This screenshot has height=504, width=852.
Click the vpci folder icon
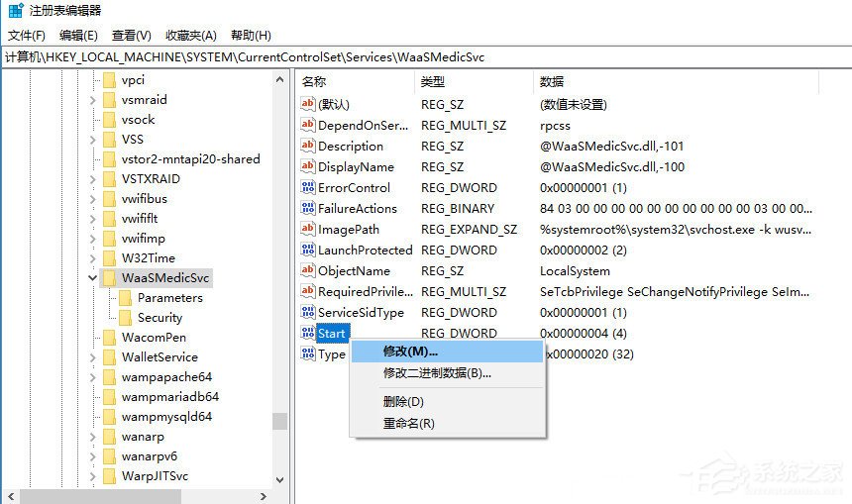pyautogui.click(x=109, y=80)
